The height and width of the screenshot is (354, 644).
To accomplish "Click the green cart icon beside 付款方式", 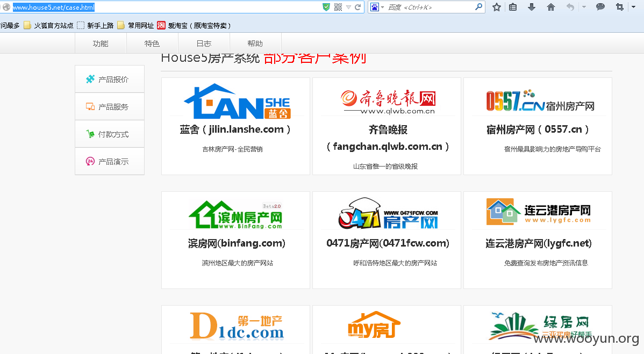I will (x=90, y=134).
